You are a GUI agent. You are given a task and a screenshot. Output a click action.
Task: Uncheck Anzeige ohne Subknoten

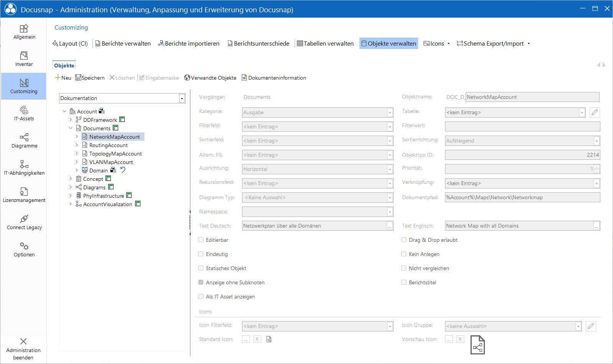pyautogui.click(x=201, y=282)
